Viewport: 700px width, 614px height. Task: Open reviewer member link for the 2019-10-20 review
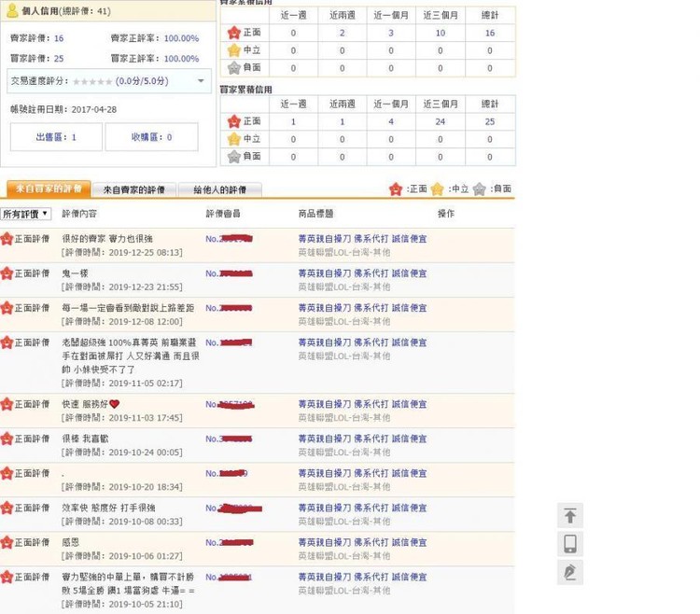point(227,473)
